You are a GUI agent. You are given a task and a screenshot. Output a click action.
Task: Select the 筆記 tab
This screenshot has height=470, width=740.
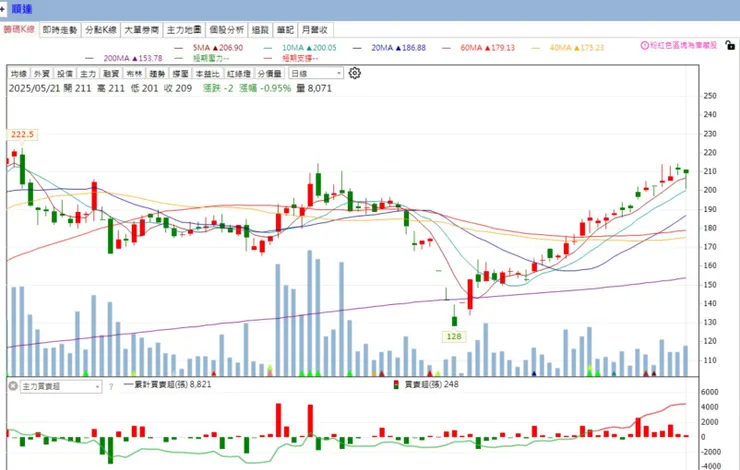tap(286, 30)
